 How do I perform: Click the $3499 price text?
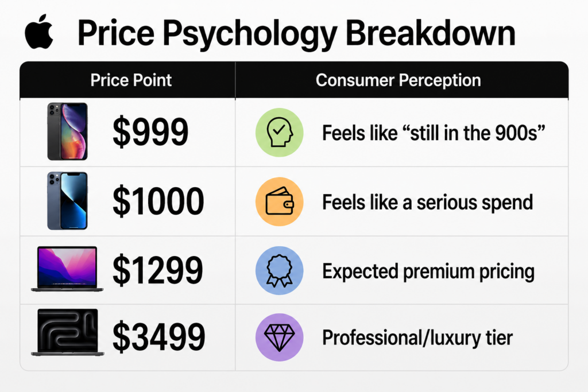pyautogui.click(x=158, y=336)
